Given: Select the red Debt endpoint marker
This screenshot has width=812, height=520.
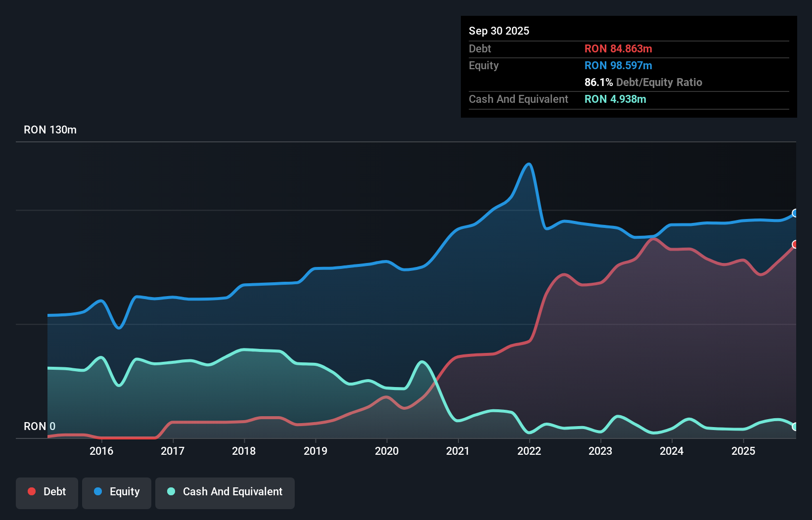Looking at the screenshot, I should tap(795, 244).
